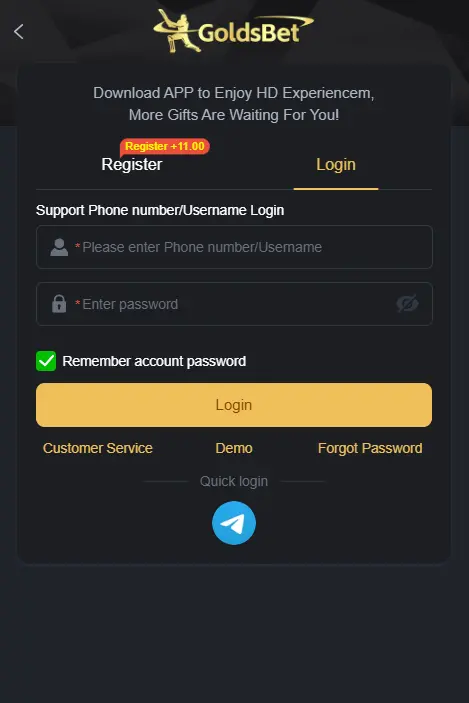
Task: Go back using the top-left arrow
Action: pyautogui.click(x=18, y=31)
